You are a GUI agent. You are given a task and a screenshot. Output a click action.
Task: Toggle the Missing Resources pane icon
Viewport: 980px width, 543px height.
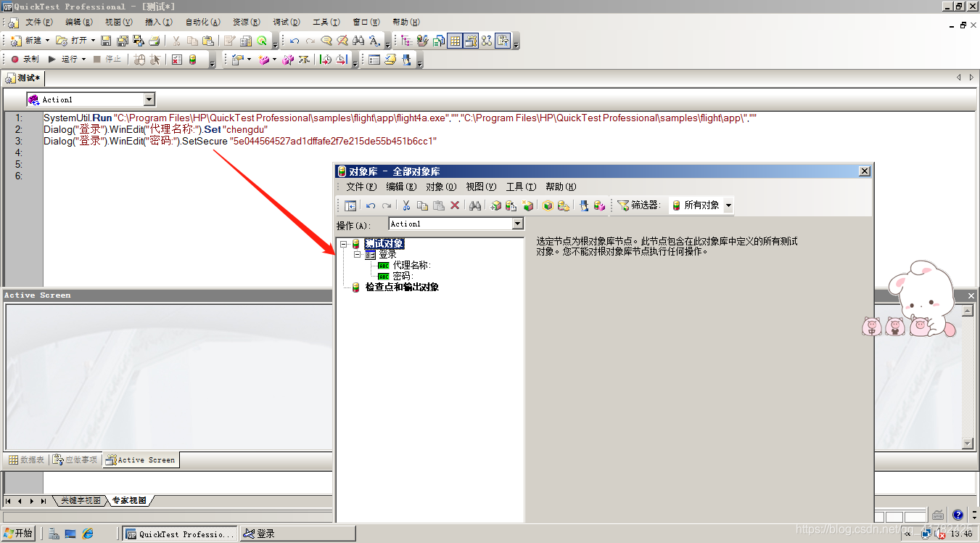[x=487, y=41]
